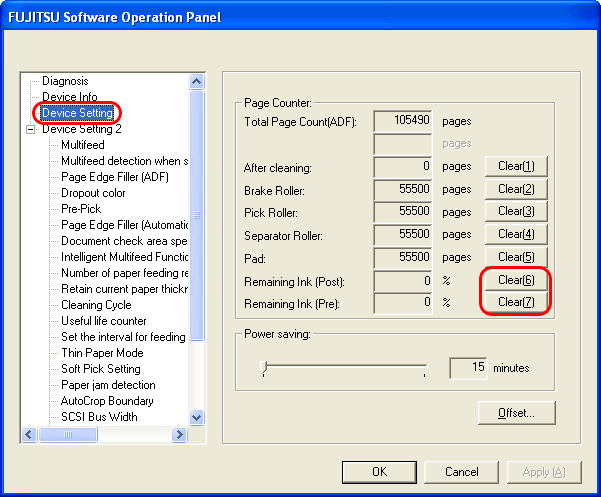This screenshot has height=497, width=601.
Task: Select Diagnosis in the tree
Action: [x=65, y=81]
